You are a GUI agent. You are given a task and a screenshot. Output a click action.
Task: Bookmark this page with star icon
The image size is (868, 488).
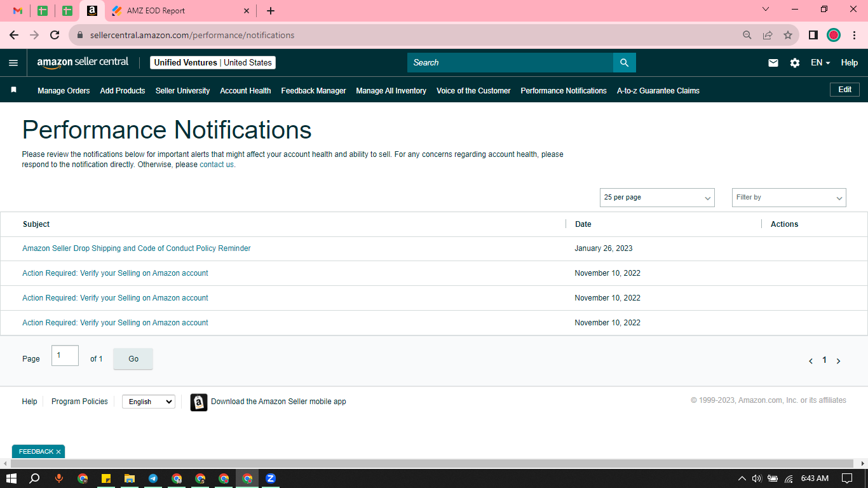point(788,35)
